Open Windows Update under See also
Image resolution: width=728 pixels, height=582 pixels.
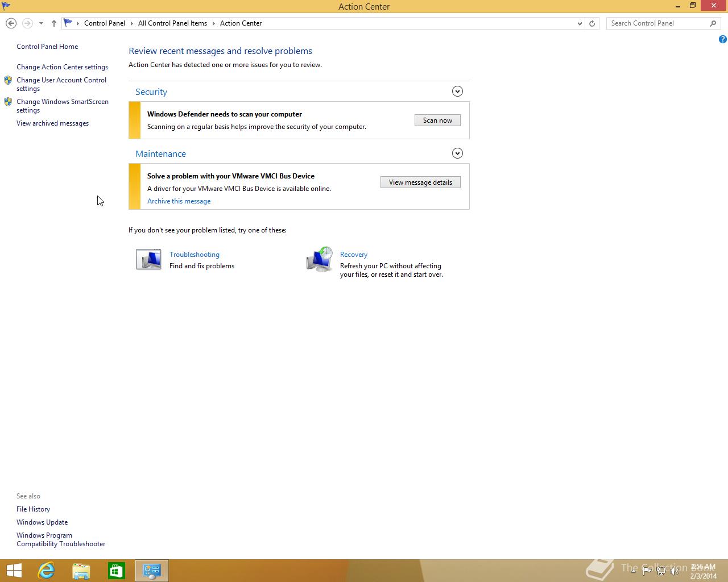[x=42, y=522]
